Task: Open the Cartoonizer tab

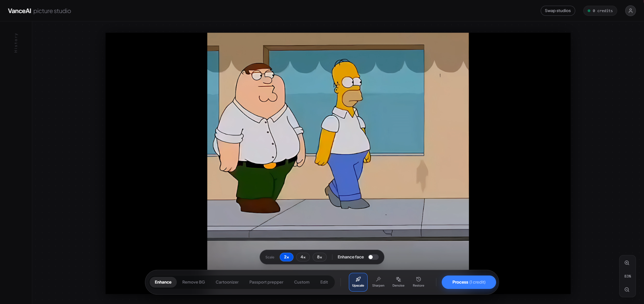Action: tap(227, 282)
